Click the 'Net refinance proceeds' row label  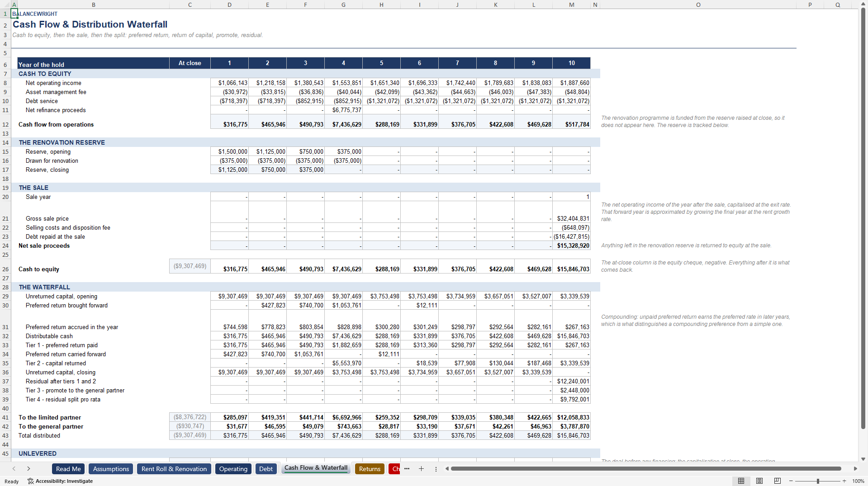[x=56, y=110]
